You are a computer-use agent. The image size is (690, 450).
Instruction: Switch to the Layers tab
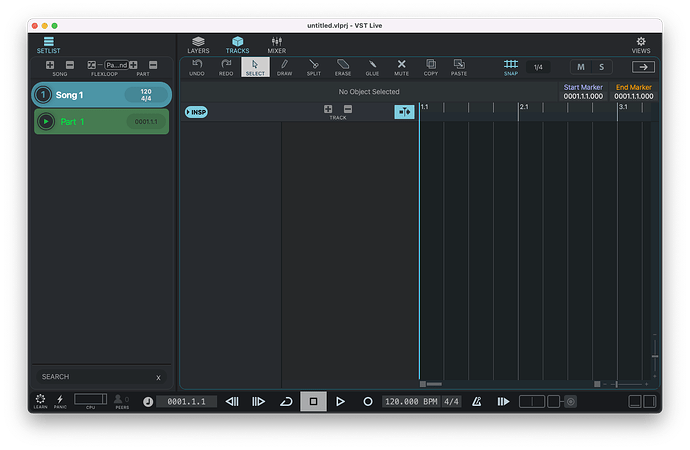(x=198, y=44)
